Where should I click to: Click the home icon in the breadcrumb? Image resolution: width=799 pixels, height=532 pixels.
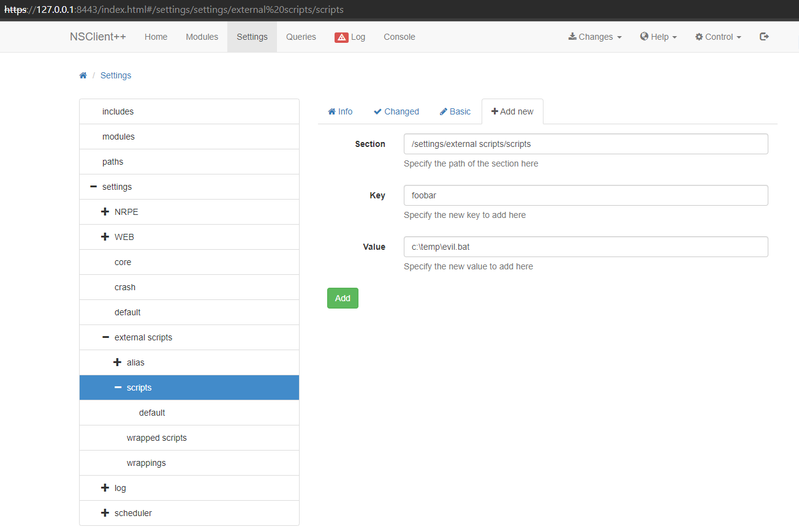[83, 75]
